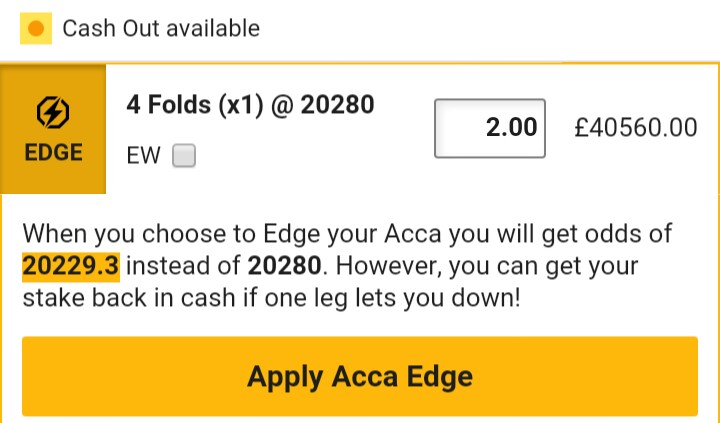
Task: Click the orange Cash Out indicator icon
Action: [36, 28]
